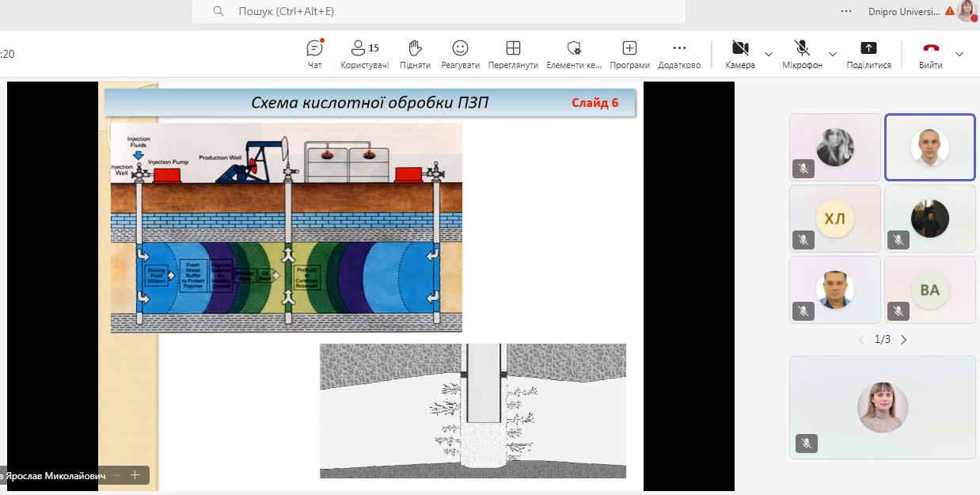Select the ХЛ participant tile
Viewport: 980px width, 495px height.
(834, 219)
